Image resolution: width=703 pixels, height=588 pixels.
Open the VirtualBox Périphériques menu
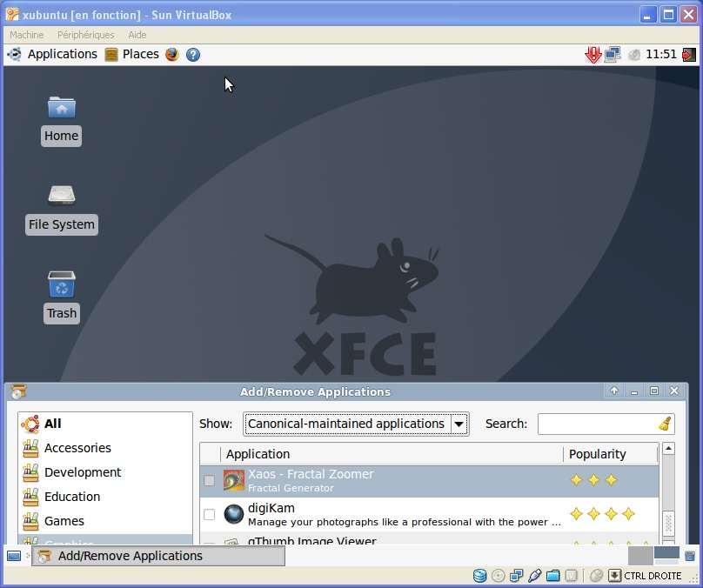point(85,35)
